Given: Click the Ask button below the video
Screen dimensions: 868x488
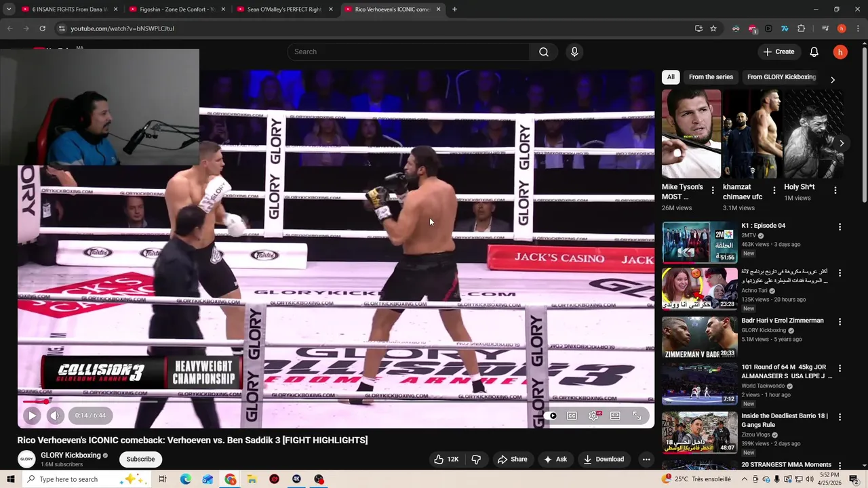Looking at the screenshot, I should (555, 459).
